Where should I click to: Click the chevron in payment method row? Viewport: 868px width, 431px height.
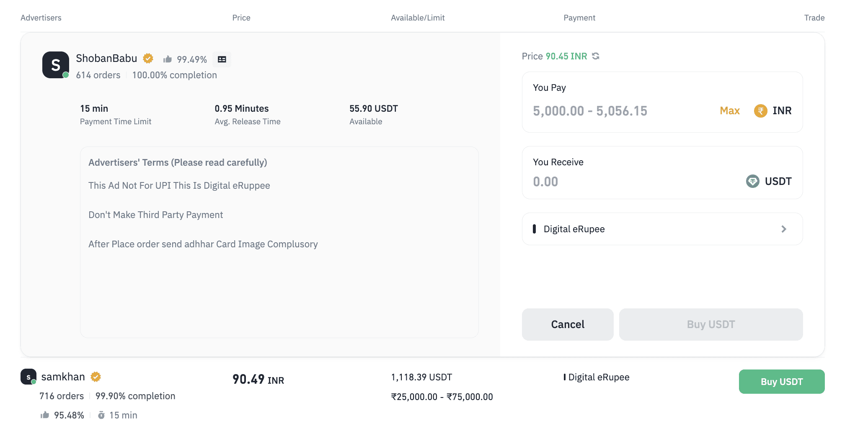pos(784,229)
